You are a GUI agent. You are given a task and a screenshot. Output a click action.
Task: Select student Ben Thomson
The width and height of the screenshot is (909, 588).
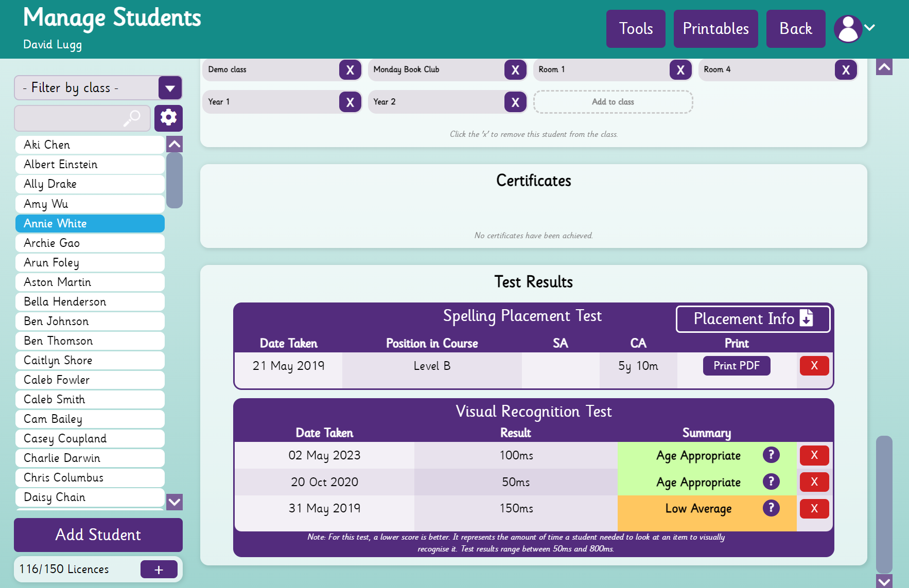click(90, 341)
